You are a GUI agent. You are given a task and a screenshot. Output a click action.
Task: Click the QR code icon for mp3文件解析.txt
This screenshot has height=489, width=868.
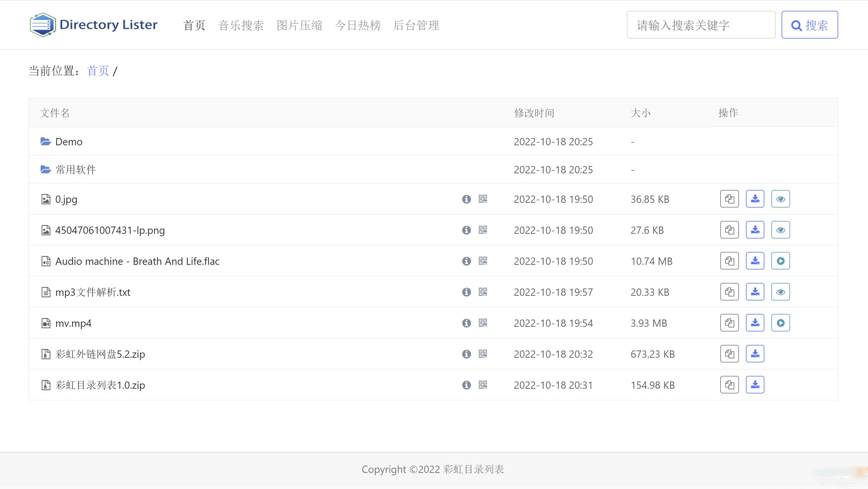point(483,292)
